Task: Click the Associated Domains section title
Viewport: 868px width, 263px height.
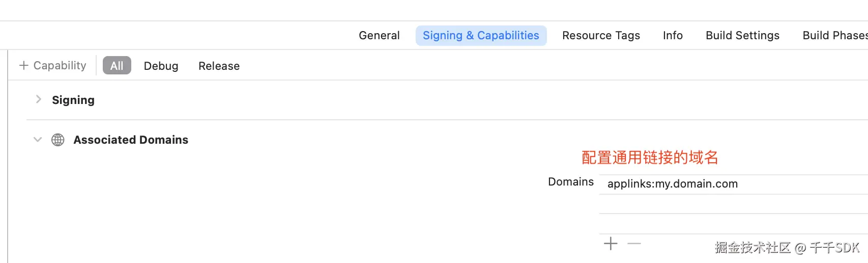Action: 131,140
